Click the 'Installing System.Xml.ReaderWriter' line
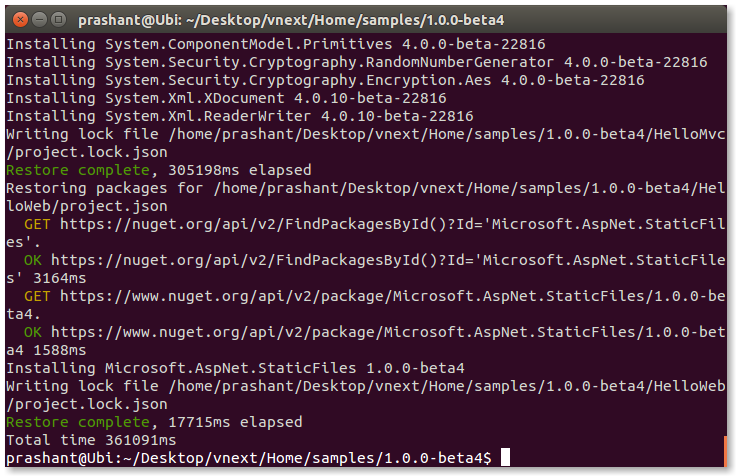Image resolution: width=736 pixels, height=476 pixels. click(x=240, y=116)
